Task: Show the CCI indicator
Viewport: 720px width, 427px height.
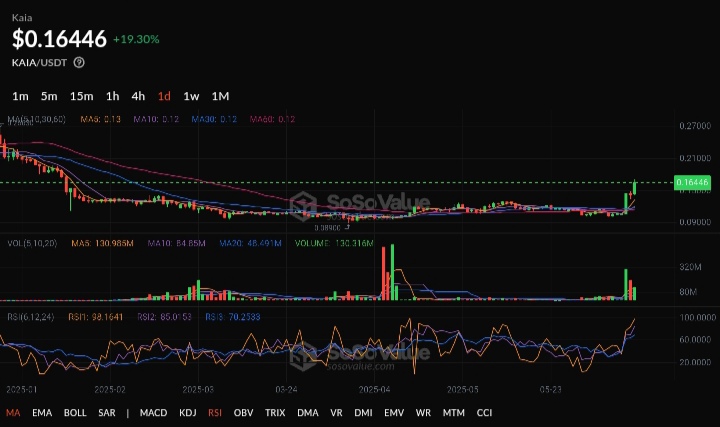Action: coord(484,412)
